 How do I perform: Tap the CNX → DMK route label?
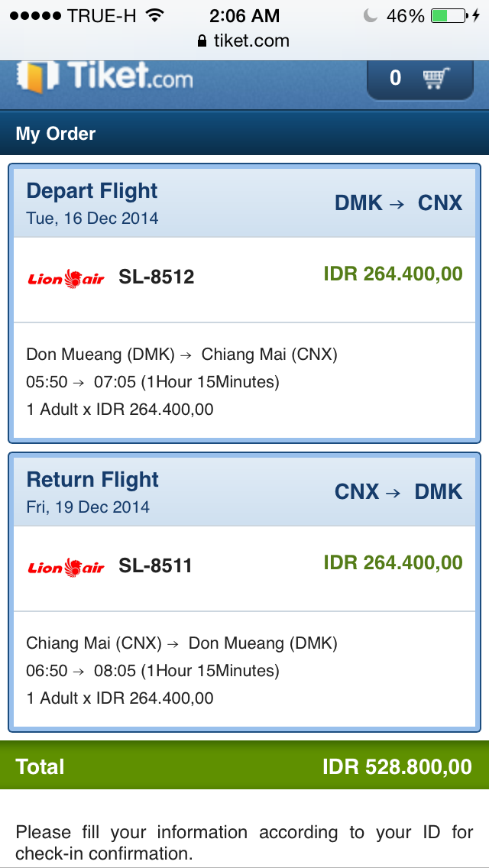(x=398, y=491)
